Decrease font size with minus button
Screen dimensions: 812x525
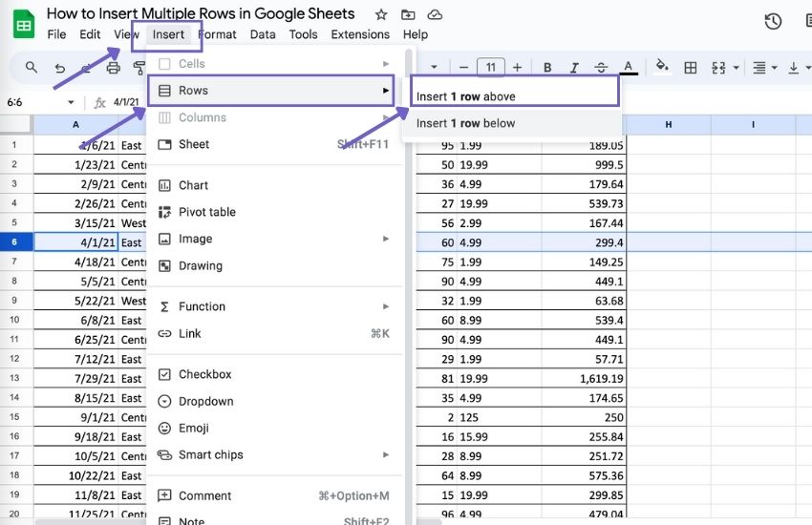(x=463, y=67)
